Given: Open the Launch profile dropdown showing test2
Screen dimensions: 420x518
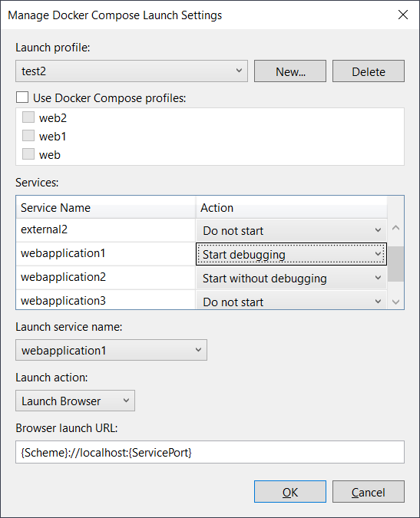Looking at the screenshot, I should (131, 71).
